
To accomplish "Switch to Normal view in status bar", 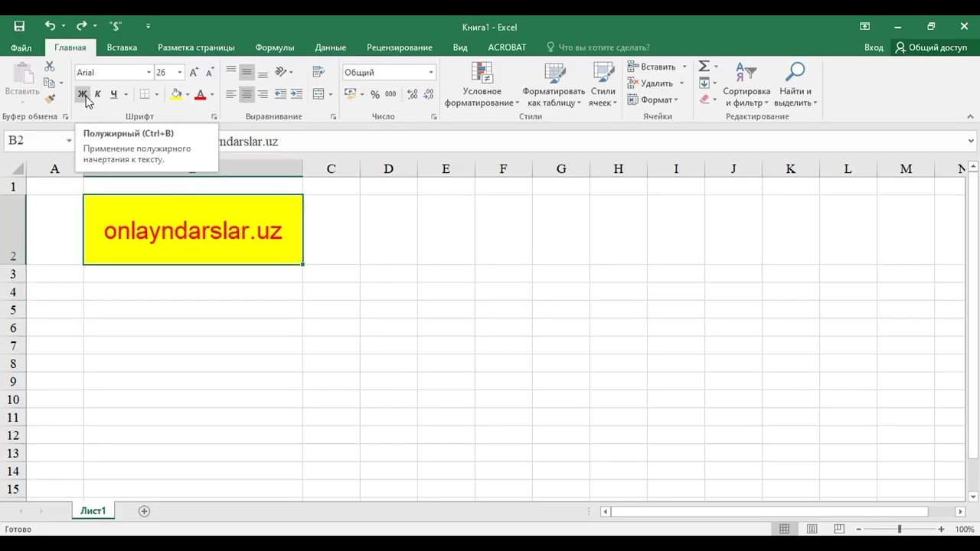I will tap(785, 530).
